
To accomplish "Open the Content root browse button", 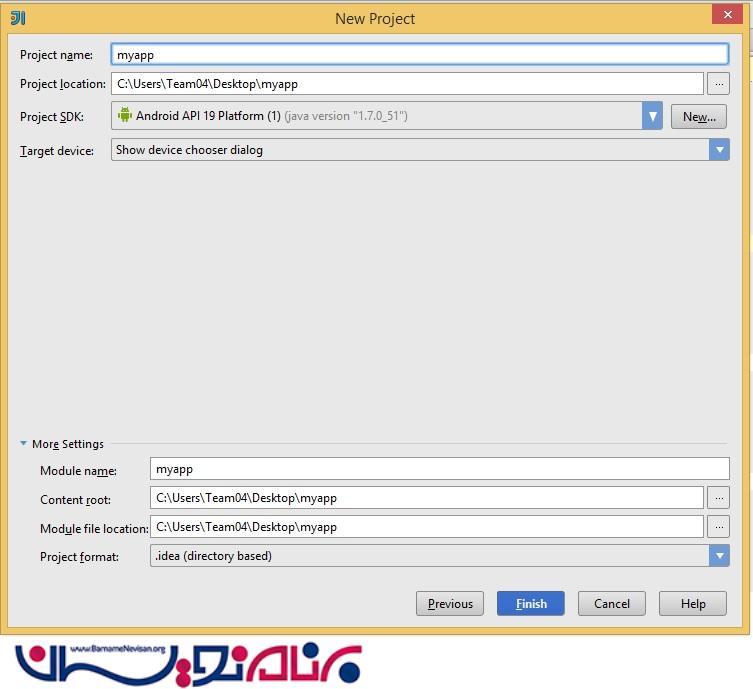I will [718, 497].
